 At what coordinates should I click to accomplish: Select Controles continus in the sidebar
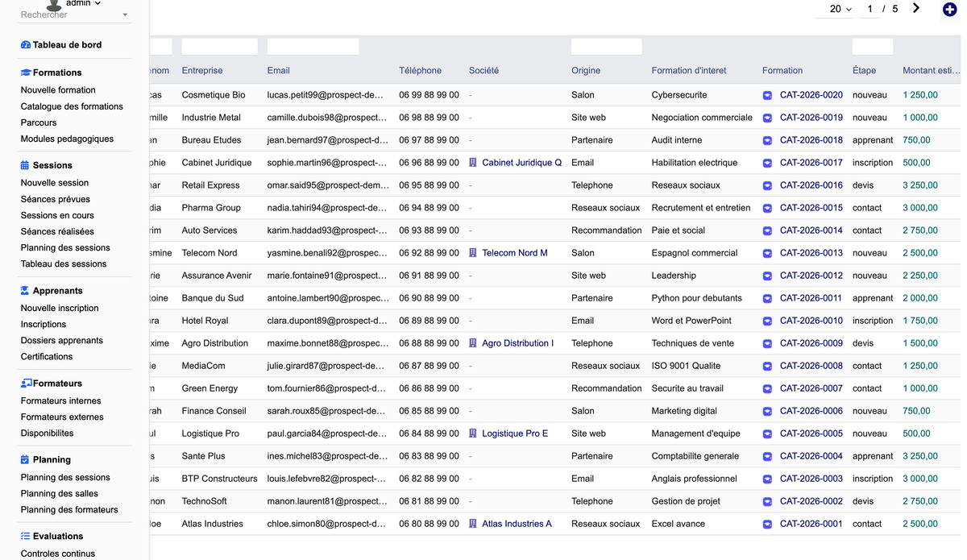coord(58,554)
